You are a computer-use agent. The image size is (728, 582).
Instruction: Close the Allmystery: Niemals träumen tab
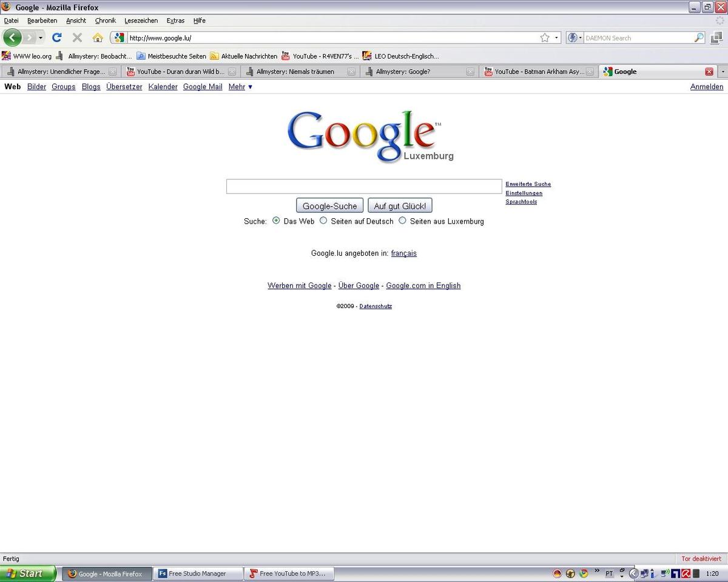351,72
